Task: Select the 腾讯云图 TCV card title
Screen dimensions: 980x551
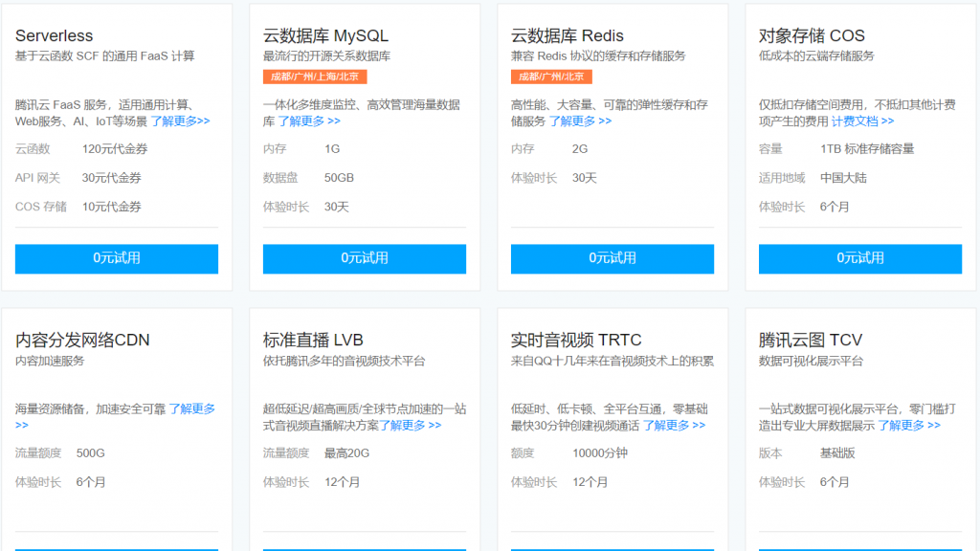Action: click(x=811, y=340)
